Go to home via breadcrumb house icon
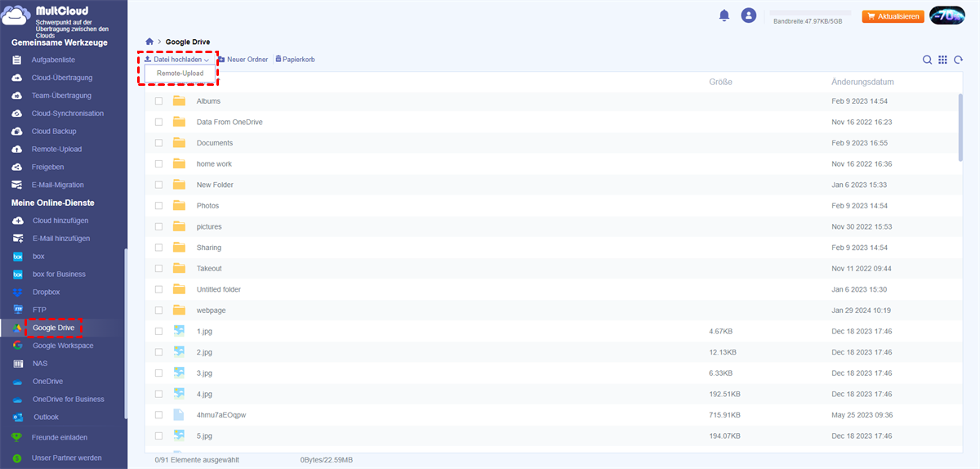This screenshot has height=469, width=980. point(149,41)
